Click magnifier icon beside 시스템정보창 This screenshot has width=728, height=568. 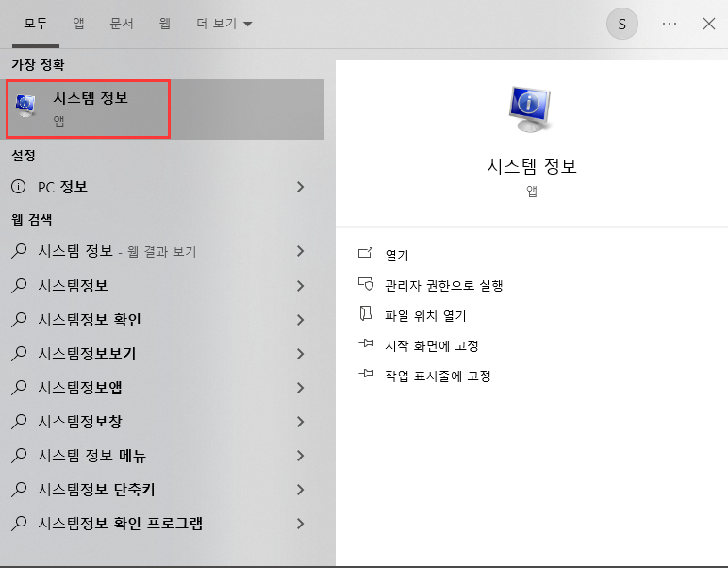pos(19,421)
